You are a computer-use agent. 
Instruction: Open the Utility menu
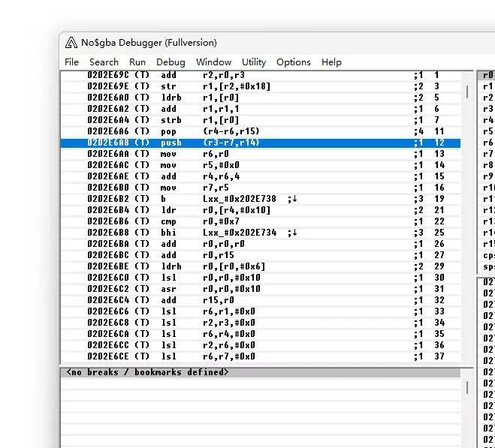(254, 62)
